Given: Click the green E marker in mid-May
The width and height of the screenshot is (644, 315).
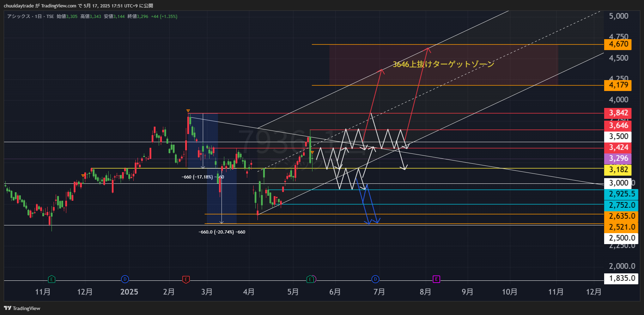Looking at the screenshot, I should point(310,279).
